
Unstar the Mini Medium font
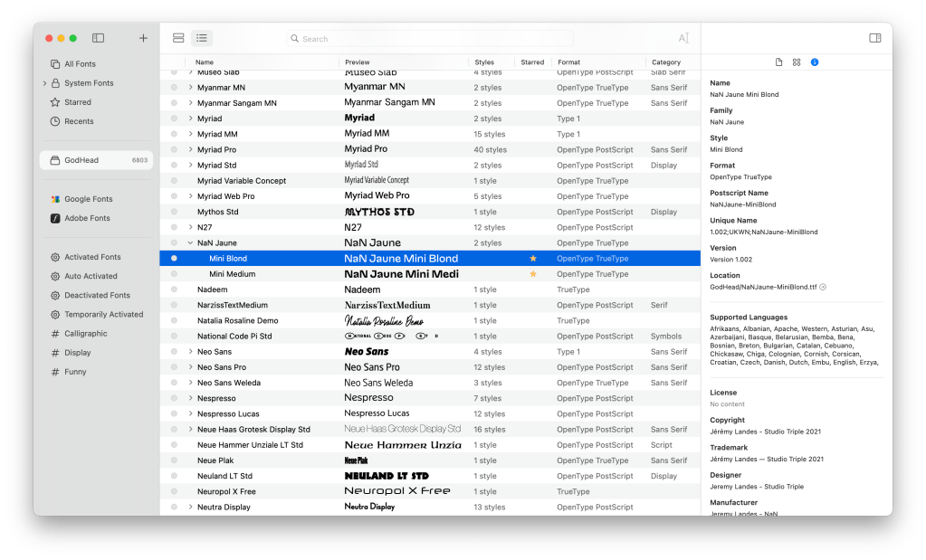[533, 274]
